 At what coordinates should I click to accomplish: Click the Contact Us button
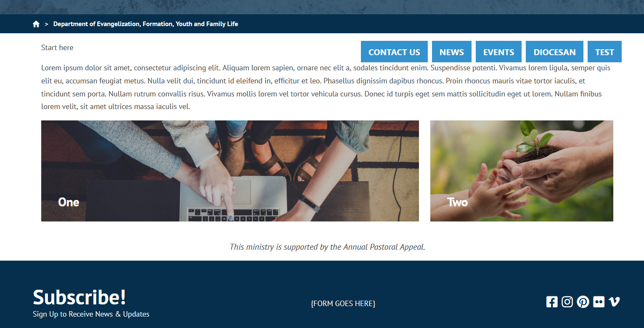pyautogui.click(x=394, y=52)
